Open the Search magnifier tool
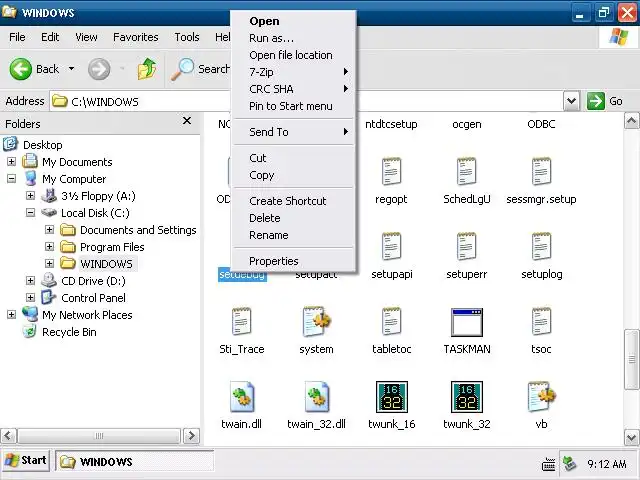This screenshot has height=480, width=640. tap(182, 69)
